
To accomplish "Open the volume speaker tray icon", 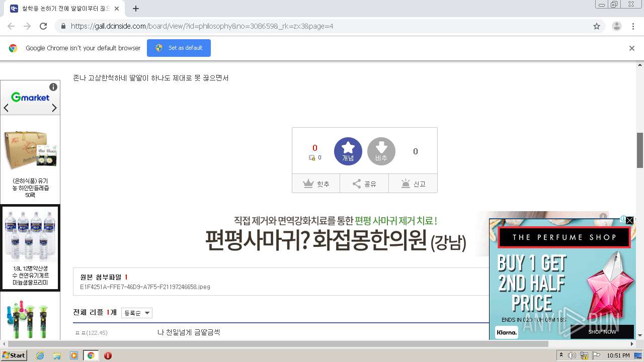I will [572, 355].
